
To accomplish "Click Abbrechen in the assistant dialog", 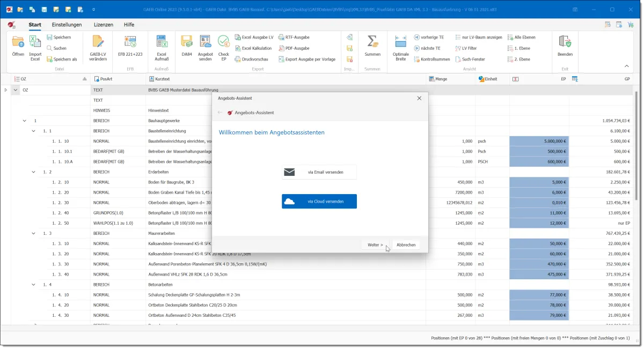I will 406,244.
